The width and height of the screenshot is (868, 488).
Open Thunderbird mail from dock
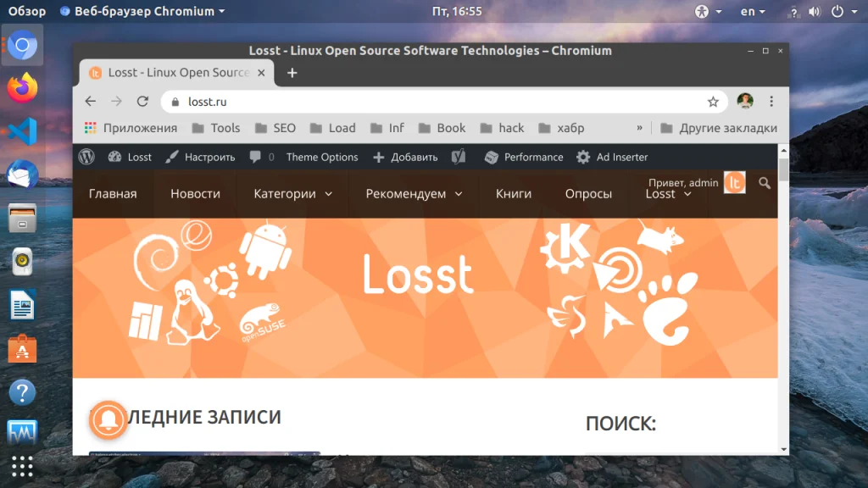click(22, 175)
